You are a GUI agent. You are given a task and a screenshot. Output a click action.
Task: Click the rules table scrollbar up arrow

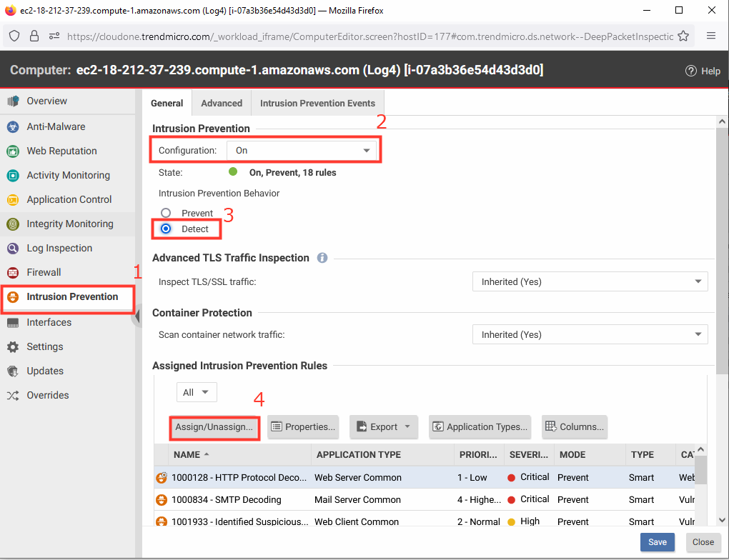tap(701, 449)
